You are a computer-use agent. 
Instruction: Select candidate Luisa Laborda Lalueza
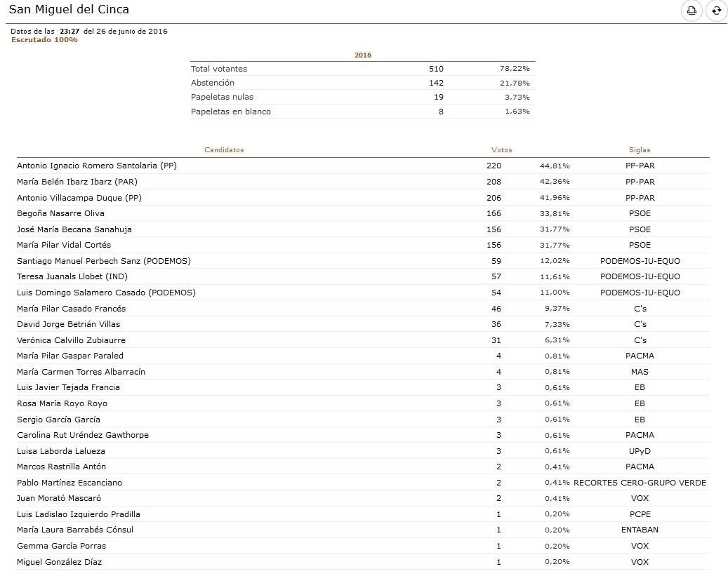pos(61,451)
